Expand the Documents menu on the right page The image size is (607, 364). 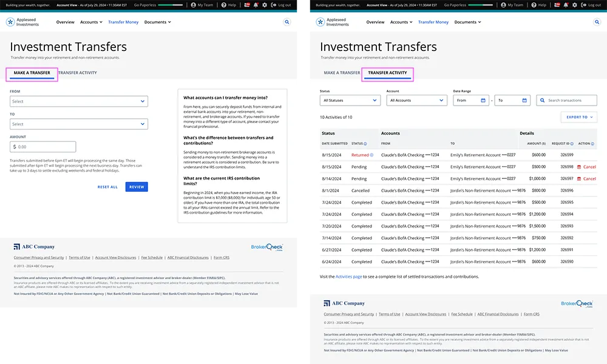pos(467,22)
